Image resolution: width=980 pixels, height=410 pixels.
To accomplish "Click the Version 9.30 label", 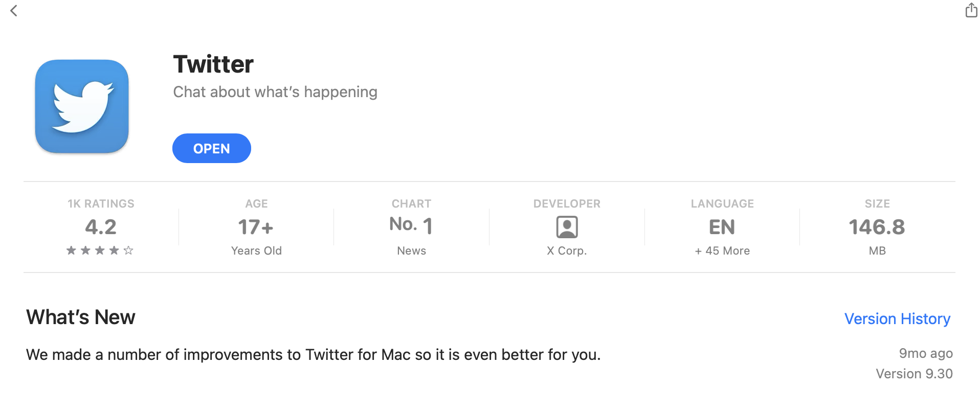I will (x=914, y=374).
